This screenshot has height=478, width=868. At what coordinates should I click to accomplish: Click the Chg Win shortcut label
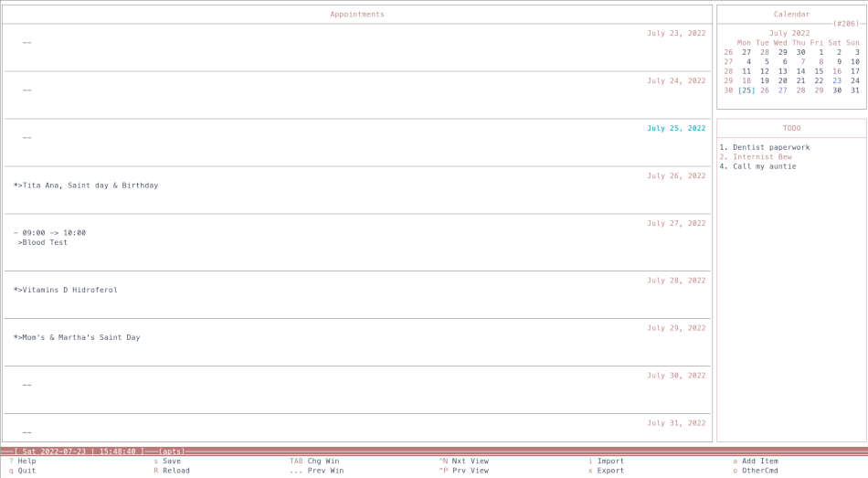[323, 462]
